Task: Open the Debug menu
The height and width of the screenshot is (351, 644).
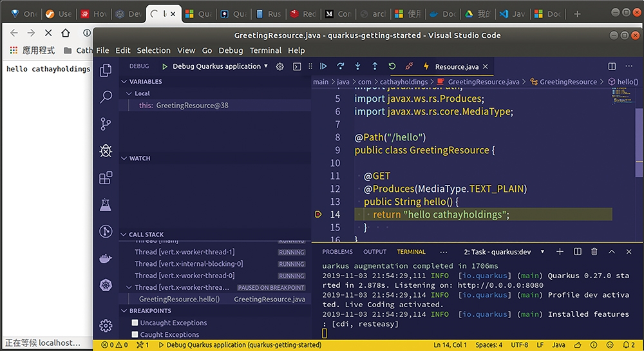Action: pyautogui.click(x=231, y=50)
